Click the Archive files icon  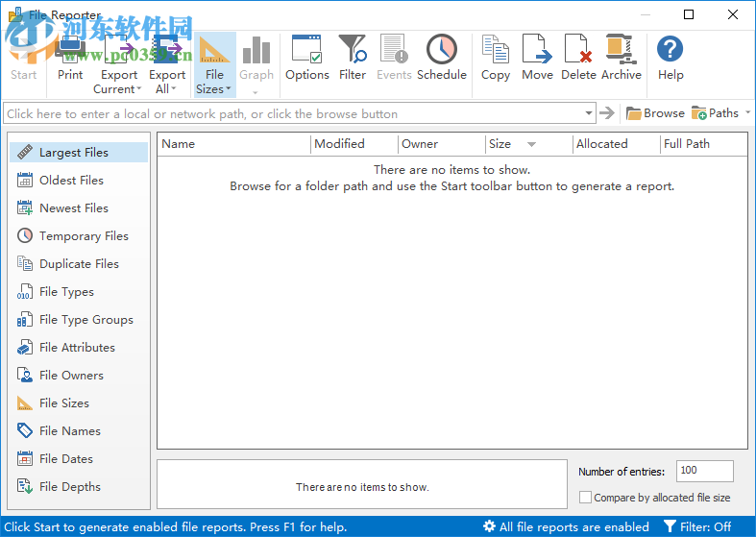click(x=621, y=49)
